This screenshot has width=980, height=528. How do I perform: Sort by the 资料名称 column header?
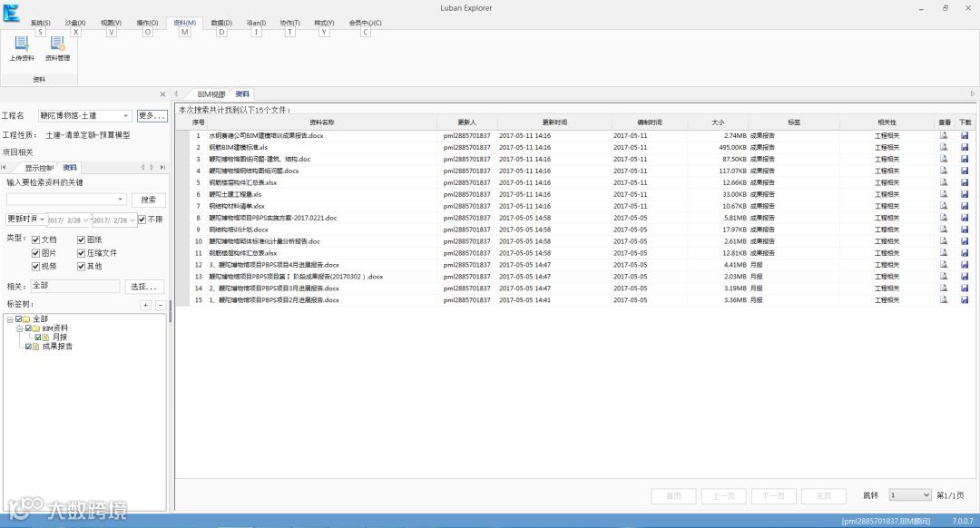tap(322, 122)
